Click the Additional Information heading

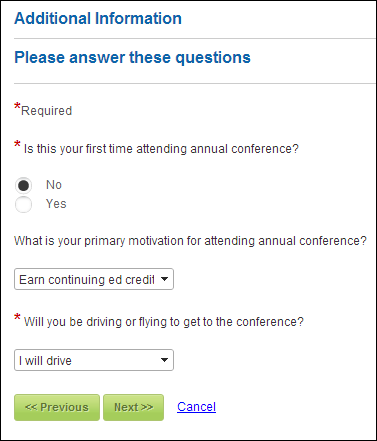pyautogui.click(x=98, y=18)
